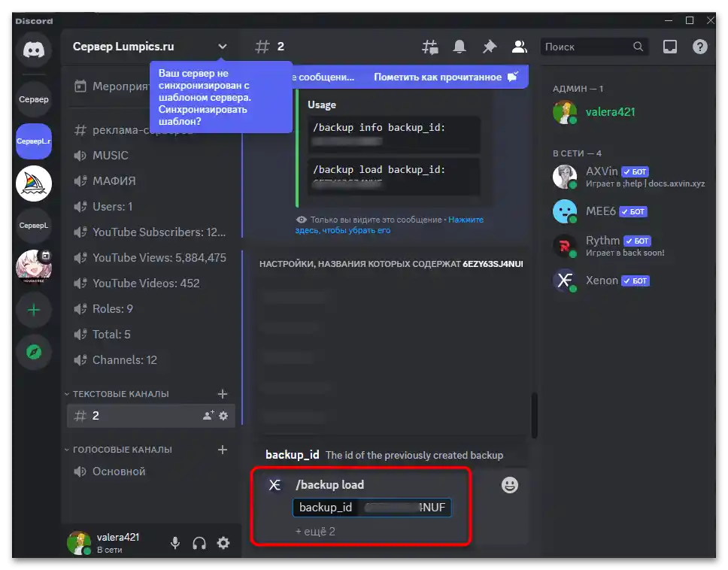Open notification settings bell icon
Screen dimensions: 728x570
click(460, 47)
